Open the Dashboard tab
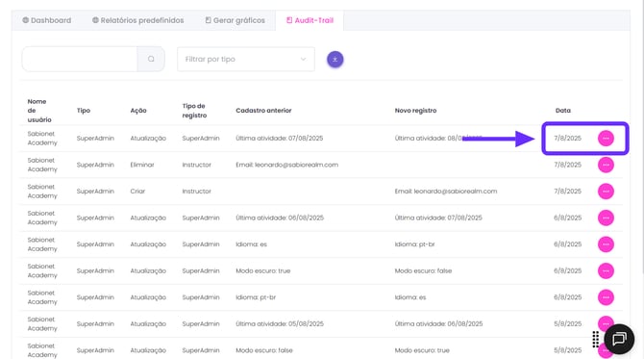644x359 pixels. pos(47,20)
